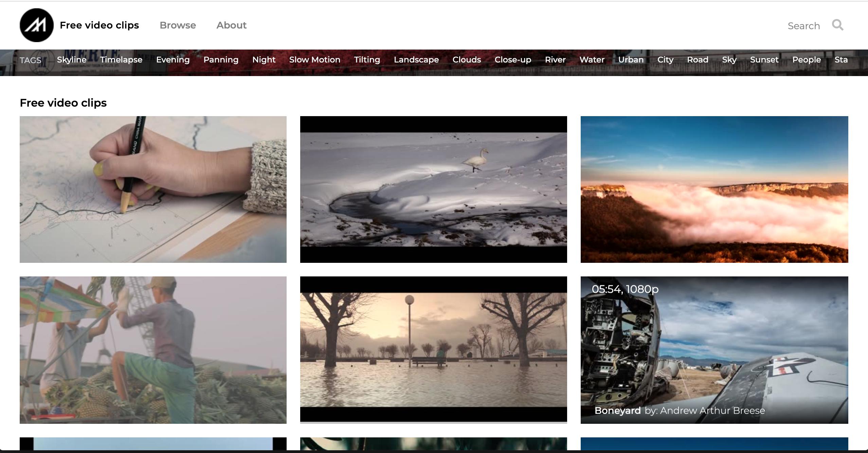Click the round black M logo
The image size is (868, 453).
37,25
